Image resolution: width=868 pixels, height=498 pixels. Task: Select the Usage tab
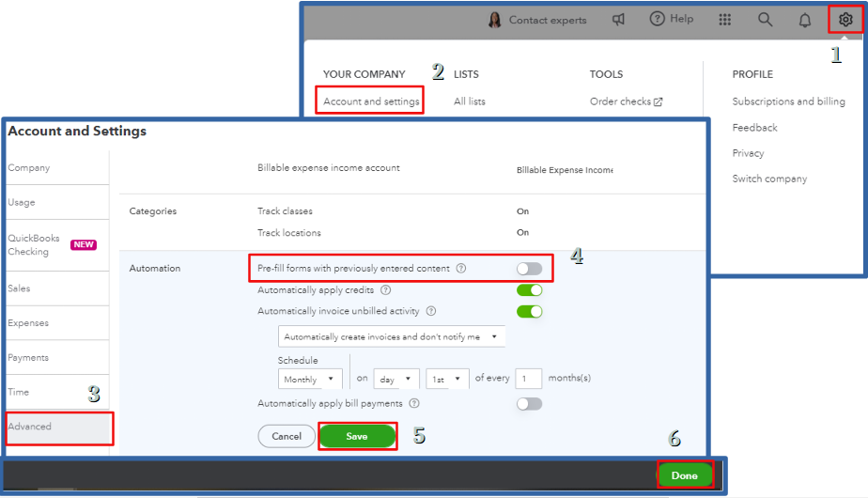pyautogui.click(x=57, y=202)
